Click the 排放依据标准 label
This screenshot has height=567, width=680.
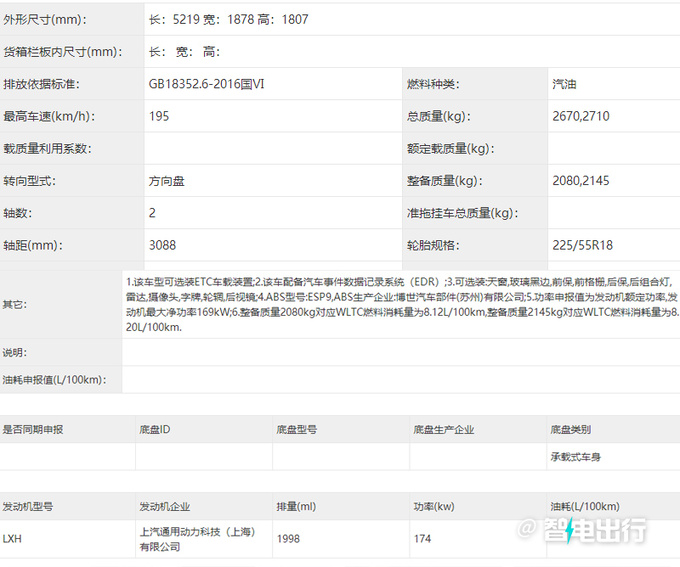click(x=42, y=84)
